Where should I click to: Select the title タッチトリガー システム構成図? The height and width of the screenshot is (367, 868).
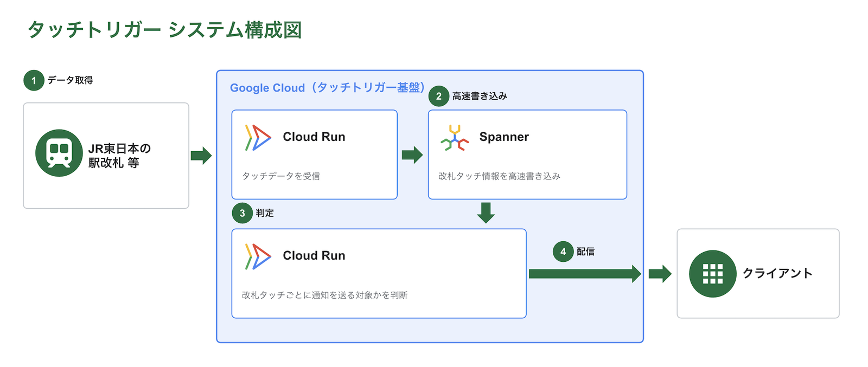click(165, 30)
